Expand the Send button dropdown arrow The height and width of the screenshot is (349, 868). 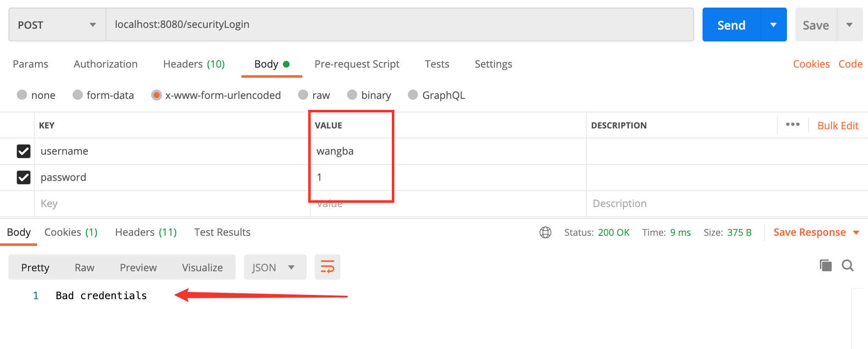773,25
